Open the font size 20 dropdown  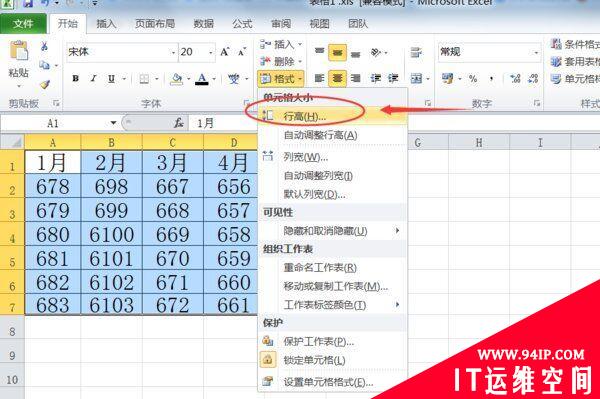[x=211, y=52]
